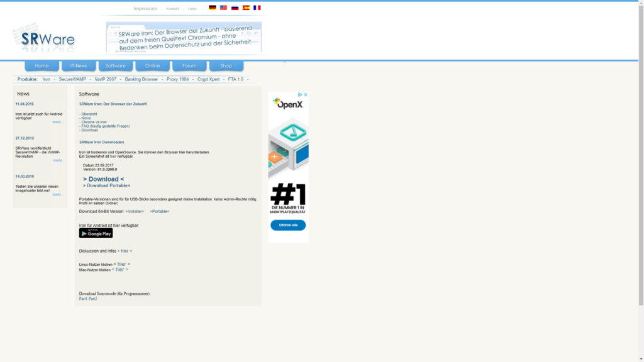Image resolution: width=644 pixels, height=362 pixels.
Task: Click the SRWare Iron banner image
Action: coord(184,38)
